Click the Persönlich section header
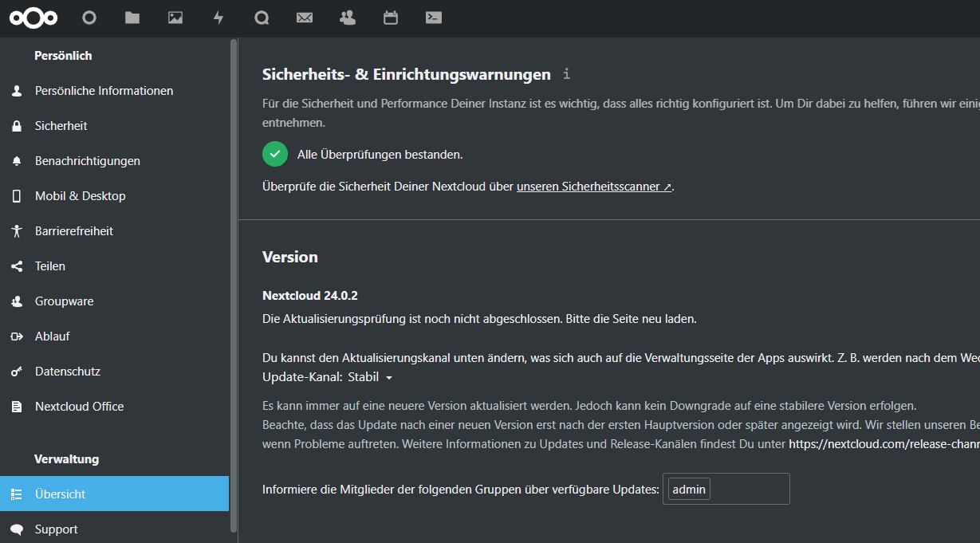This screenshot has height=543, width=980. [x=63, y=56]
